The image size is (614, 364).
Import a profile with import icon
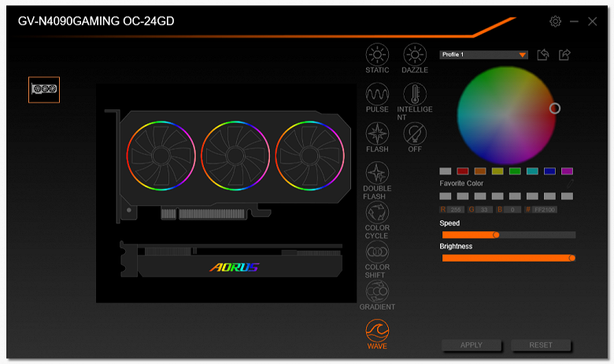point(542,55)
